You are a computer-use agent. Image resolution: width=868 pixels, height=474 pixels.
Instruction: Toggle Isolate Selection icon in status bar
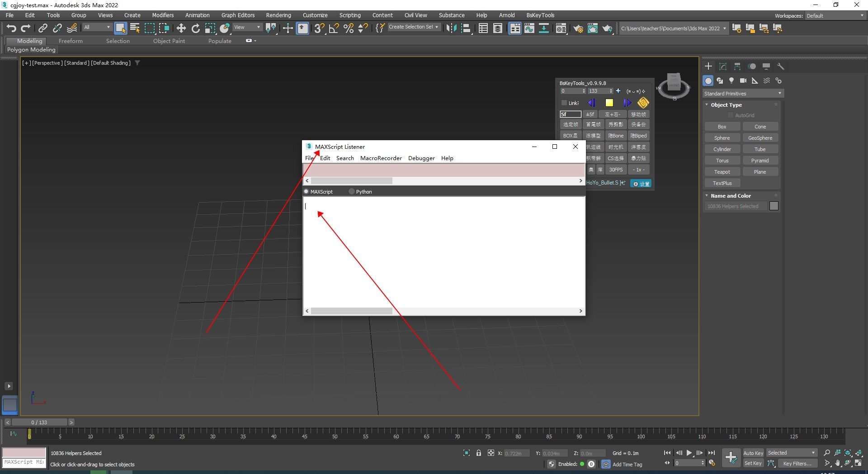[467, 453]
